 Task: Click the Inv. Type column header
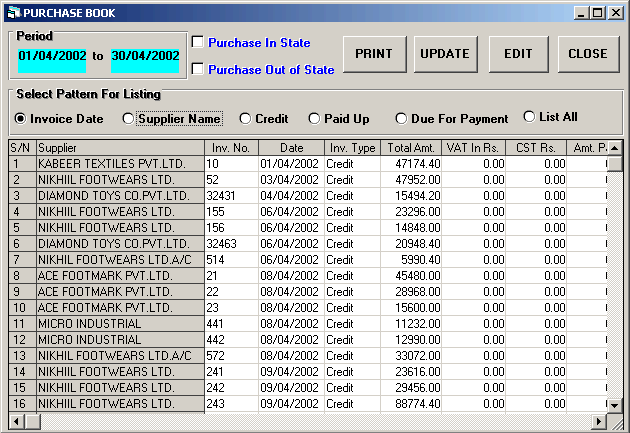click(x=352, y=148)
